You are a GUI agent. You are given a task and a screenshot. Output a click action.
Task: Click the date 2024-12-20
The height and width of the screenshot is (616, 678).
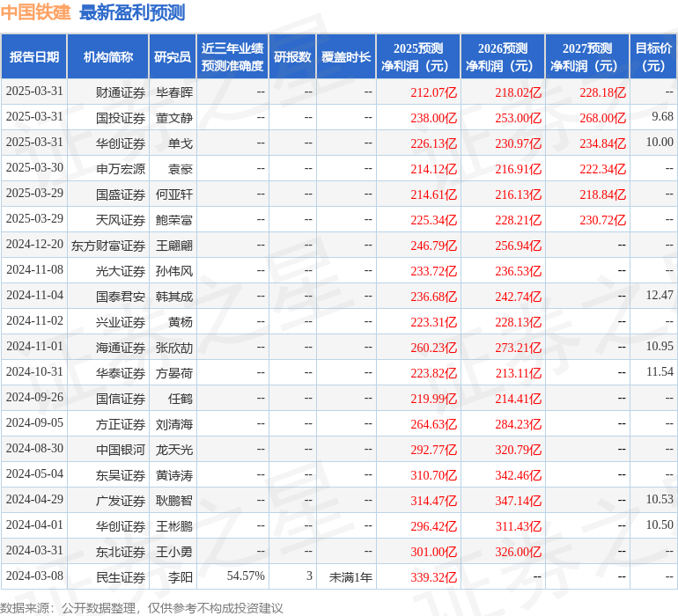coord(34,245)
